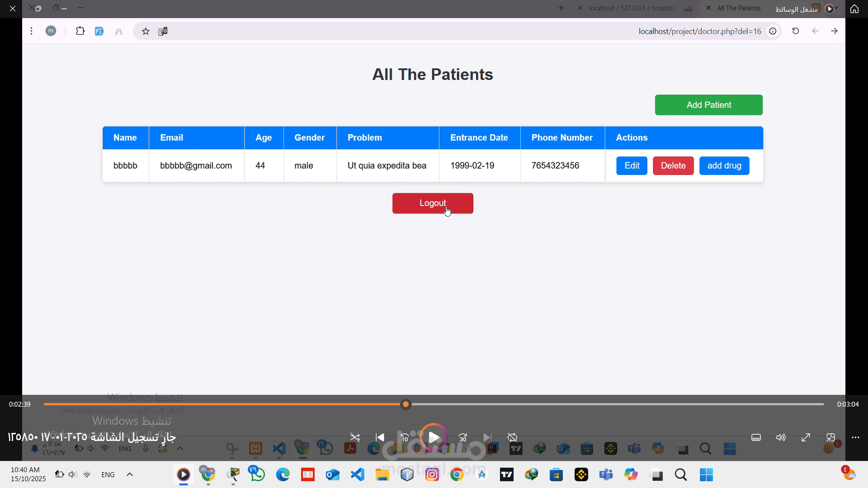This screenshot has height=488, width=868.
Task: Toggle subtitles in the media player
Action: 756,437
